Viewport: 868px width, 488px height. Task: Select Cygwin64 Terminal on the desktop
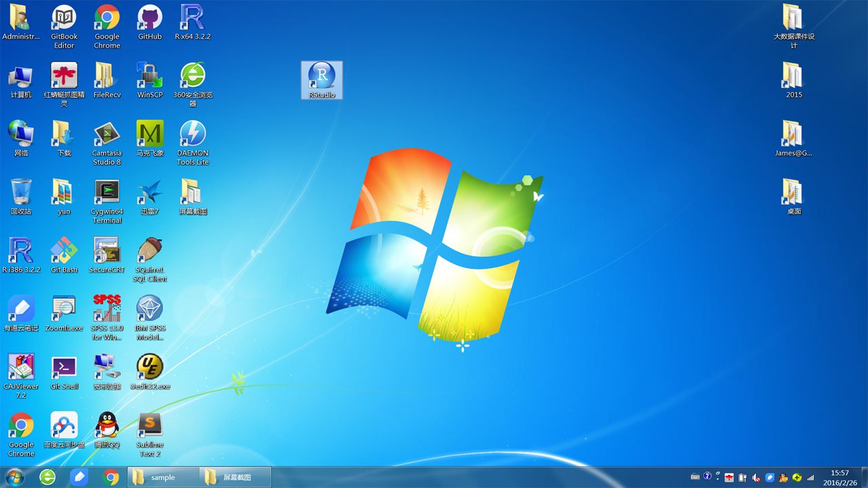[x=107, y=202]
